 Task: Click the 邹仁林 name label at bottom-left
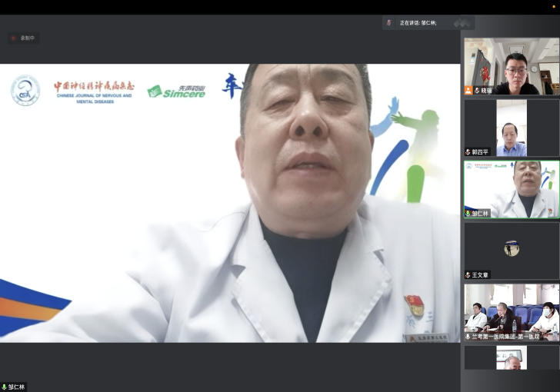(x=17, y=387)
